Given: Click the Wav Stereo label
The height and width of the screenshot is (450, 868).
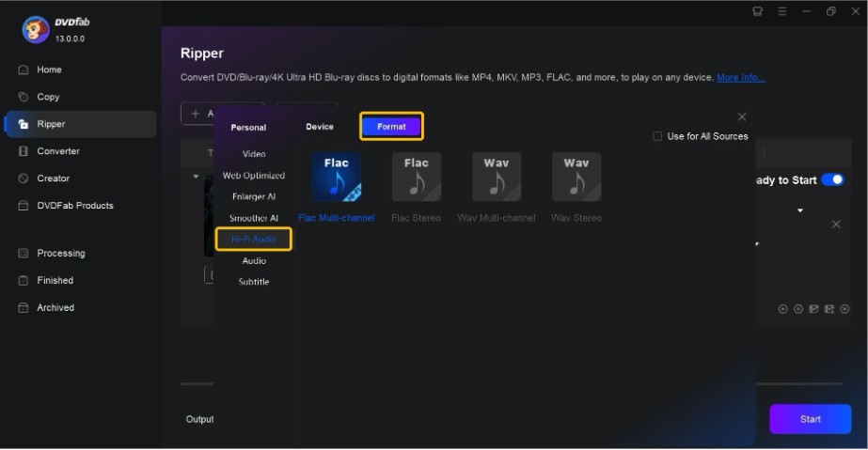Looking at the screenshot, I should [576, 218].
